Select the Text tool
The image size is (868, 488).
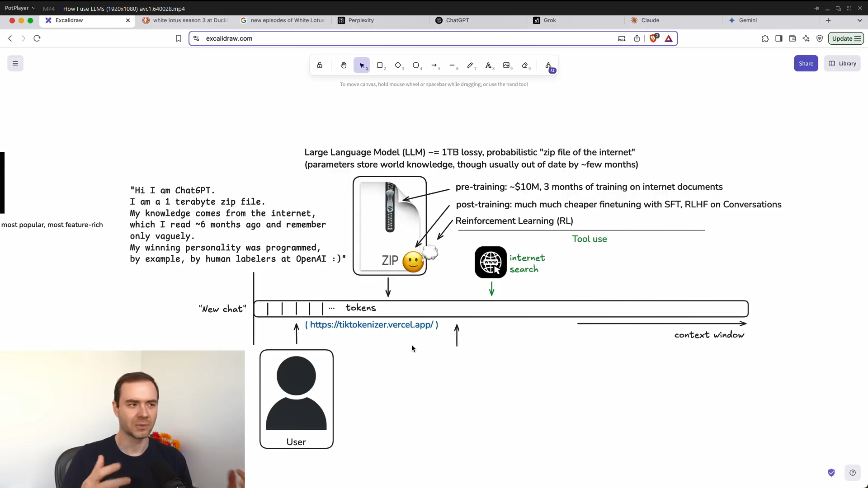[489, 65]
